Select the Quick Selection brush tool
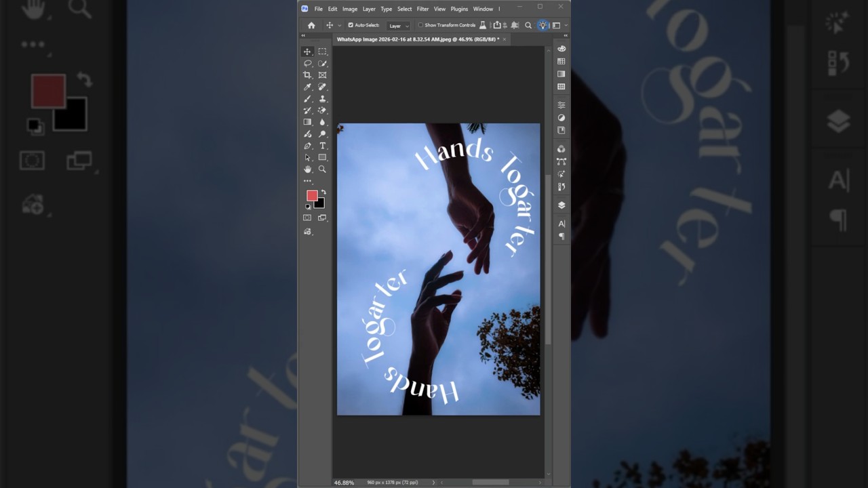The image size is (868, 488). (322, 63)
